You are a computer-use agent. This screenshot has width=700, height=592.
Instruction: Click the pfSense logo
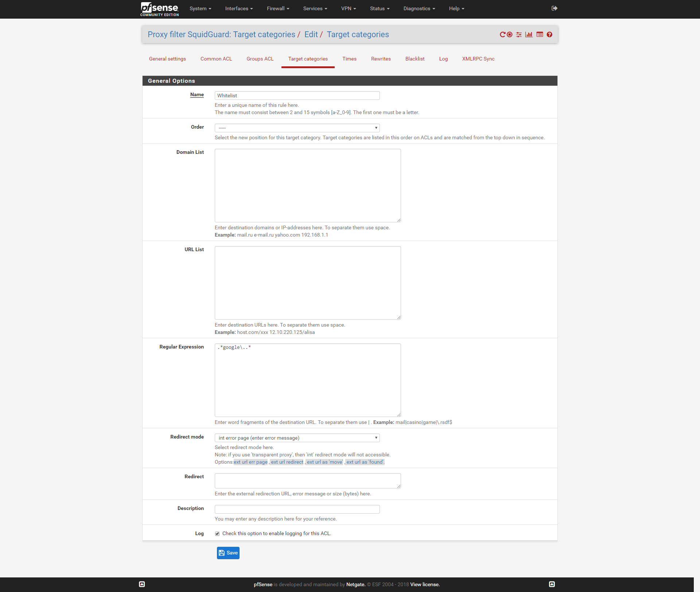pos(160,9)
